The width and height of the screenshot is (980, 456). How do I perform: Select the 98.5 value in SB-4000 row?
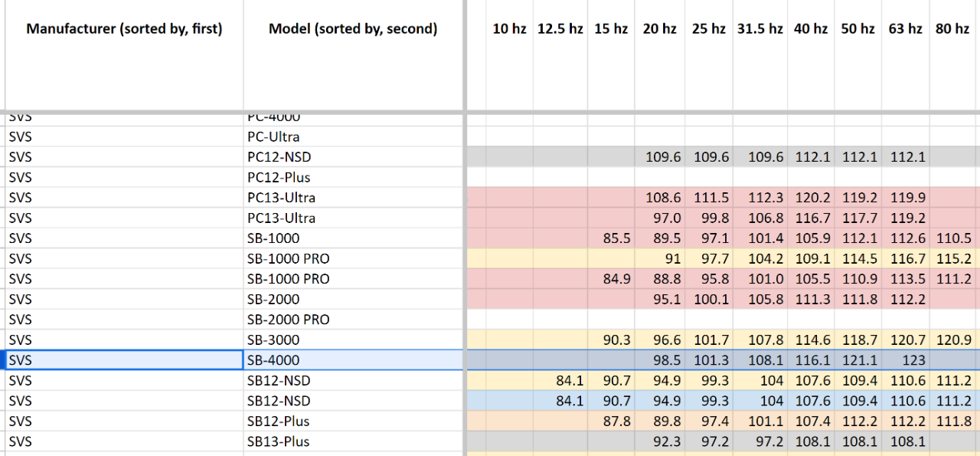[659, 360]
